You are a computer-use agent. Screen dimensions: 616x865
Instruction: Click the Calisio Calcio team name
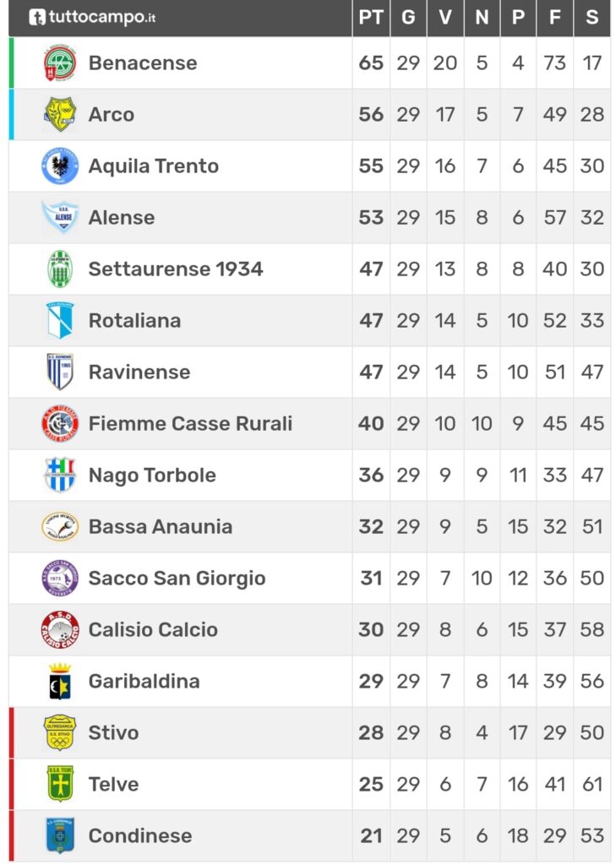pos(153,629)
